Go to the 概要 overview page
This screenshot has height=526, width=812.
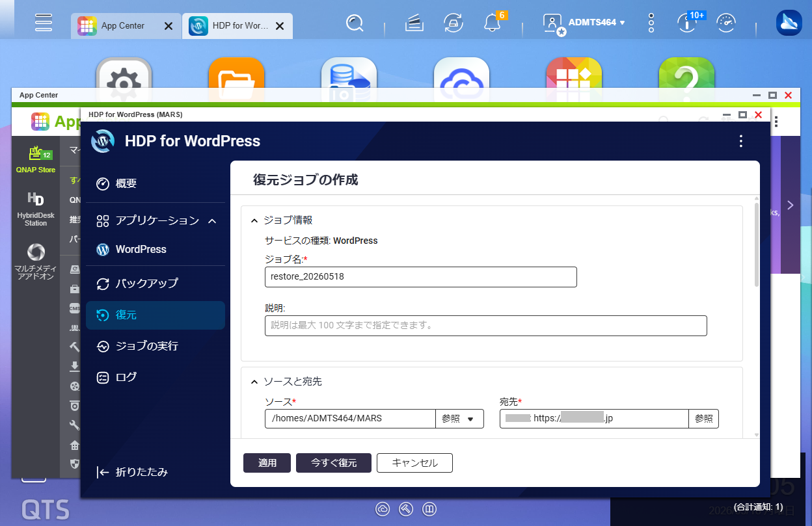[x=156, y=183]
